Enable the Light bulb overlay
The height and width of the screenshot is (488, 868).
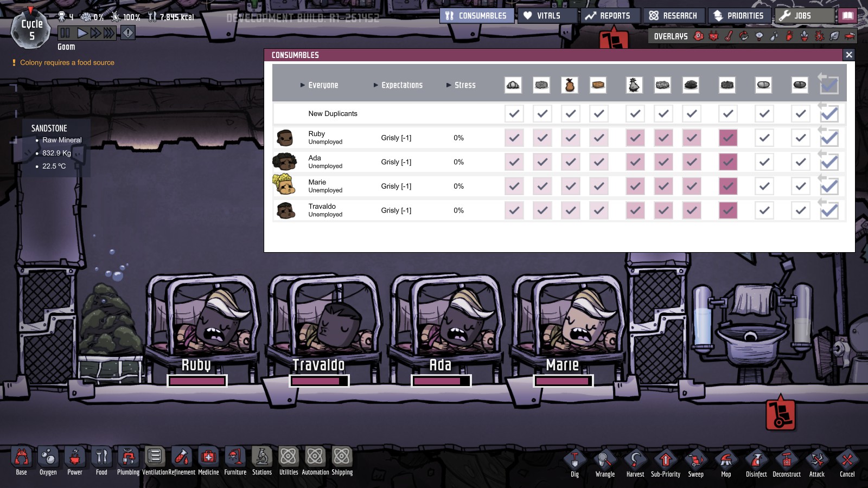(x=759, y=36)
